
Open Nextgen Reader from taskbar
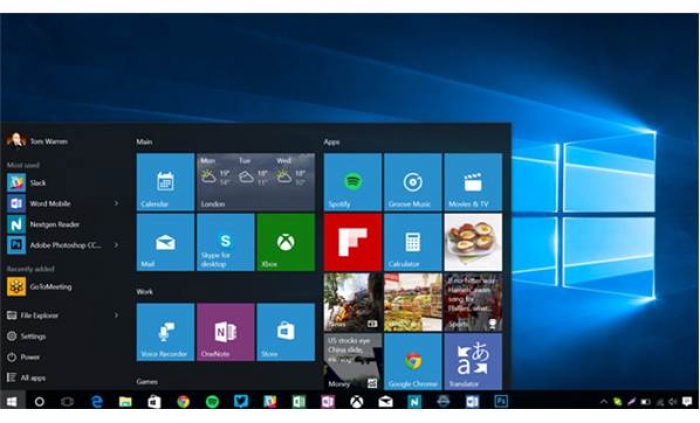414,402
